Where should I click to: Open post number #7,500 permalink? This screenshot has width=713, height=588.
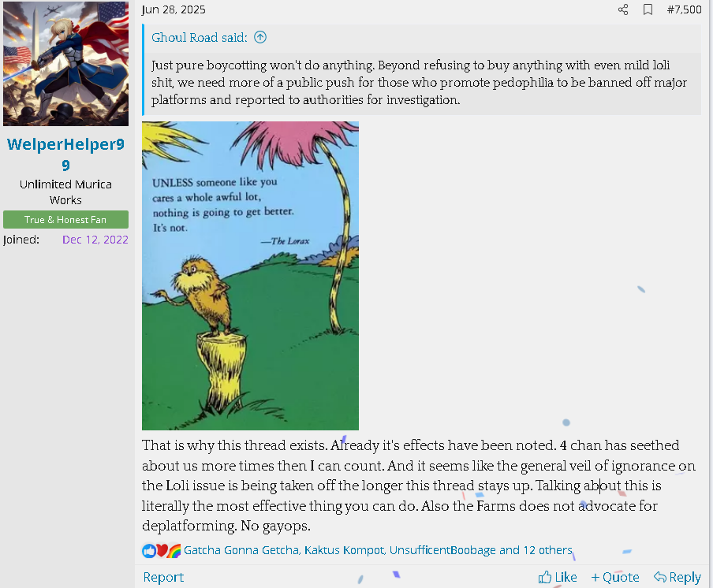click(x=684, y=9)
